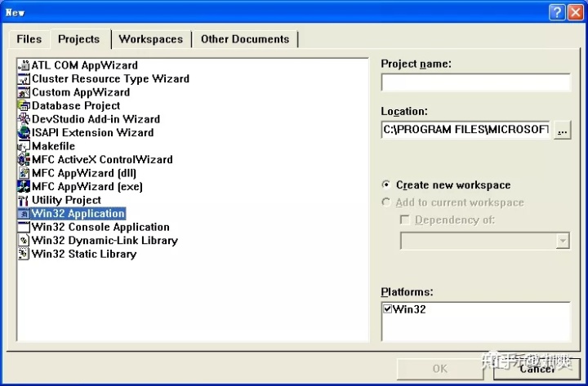Close the New dialog window
Screen dimensions: 588x386
click(x=576, y=12)
